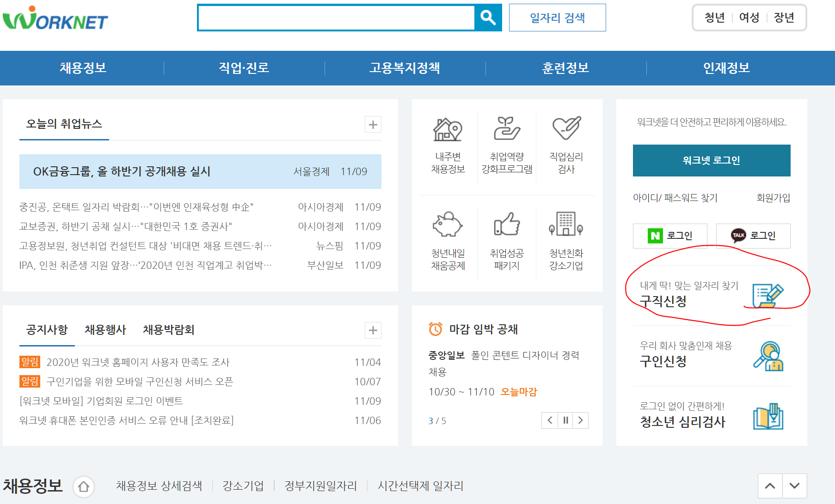Select the 오늘의 취업뉴스 tab
Viewport: 835px width, 504px height.
(x=64, y=124)
